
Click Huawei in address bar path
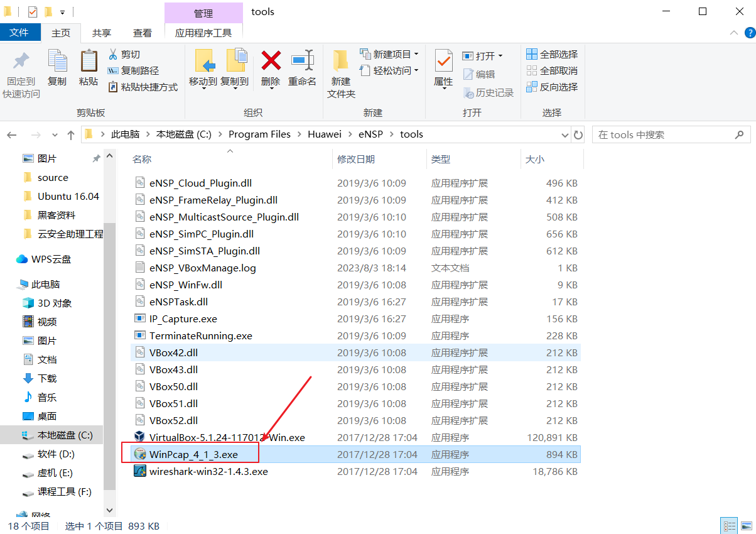tap(325, 134)
